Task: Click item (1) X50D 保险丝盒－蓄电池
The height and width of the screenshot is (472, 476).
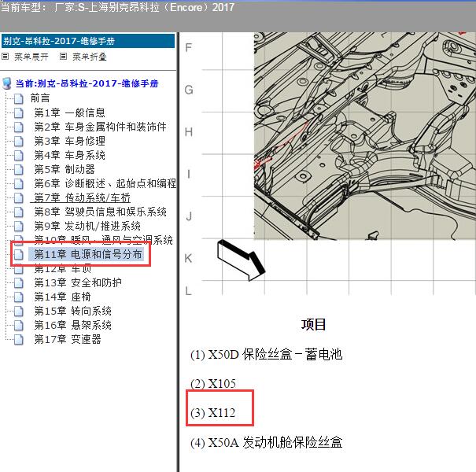Action: pyautogui.click(x=266, y=355)
